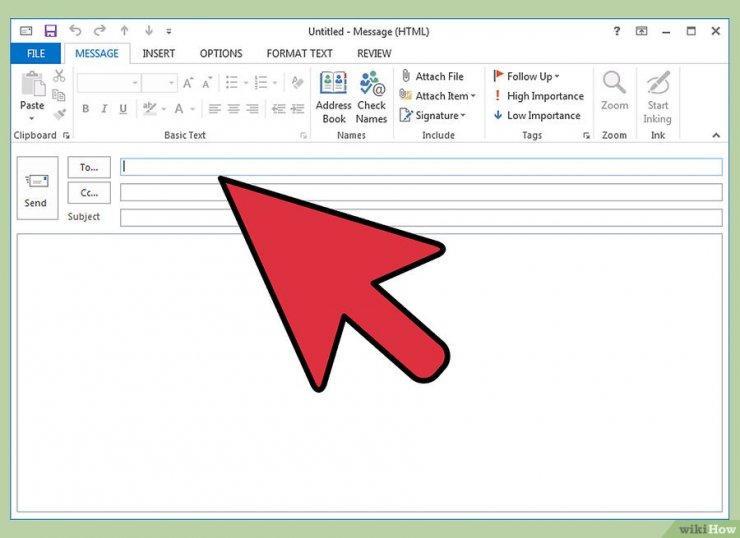Cut selection with the scissors icon
The width and height of the screenshot is (740, 538).
click(59, 76)
